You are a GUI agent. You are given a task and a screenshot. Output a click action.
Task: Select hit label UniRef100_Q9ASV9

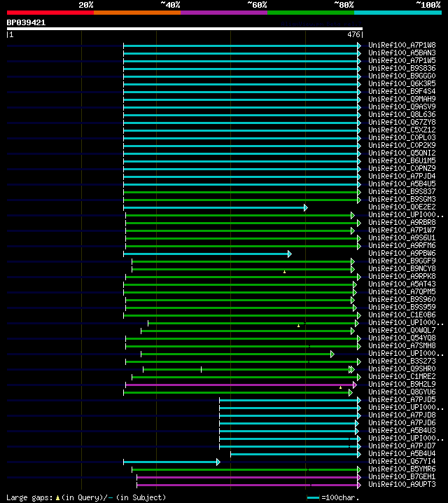[402, 106]
